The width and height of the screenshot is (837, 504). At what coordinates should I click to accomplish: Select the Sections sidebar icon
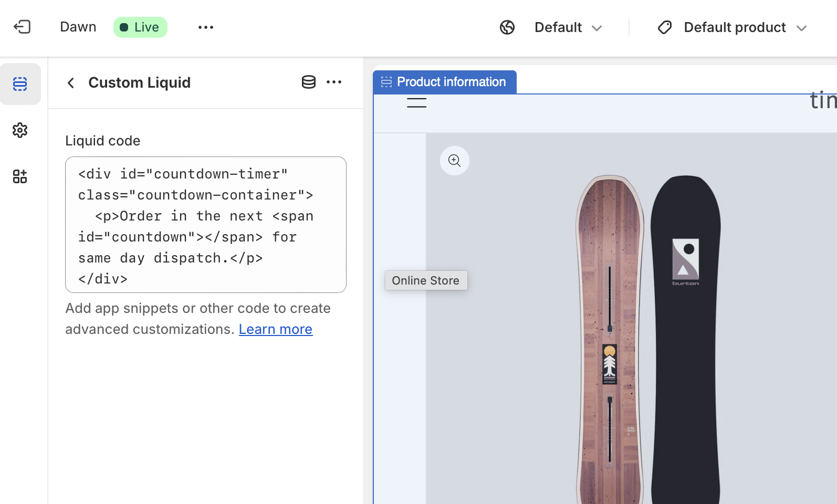coord(20,84)
